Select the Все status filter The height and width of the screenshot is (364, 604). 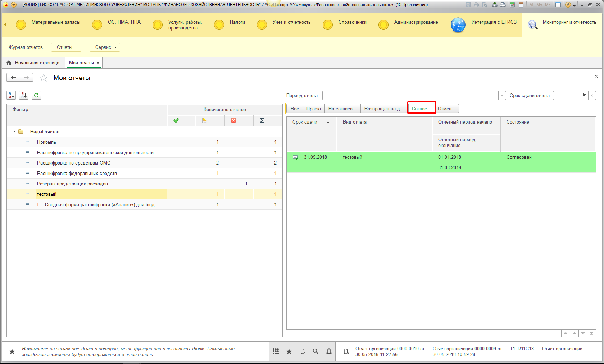295,109
